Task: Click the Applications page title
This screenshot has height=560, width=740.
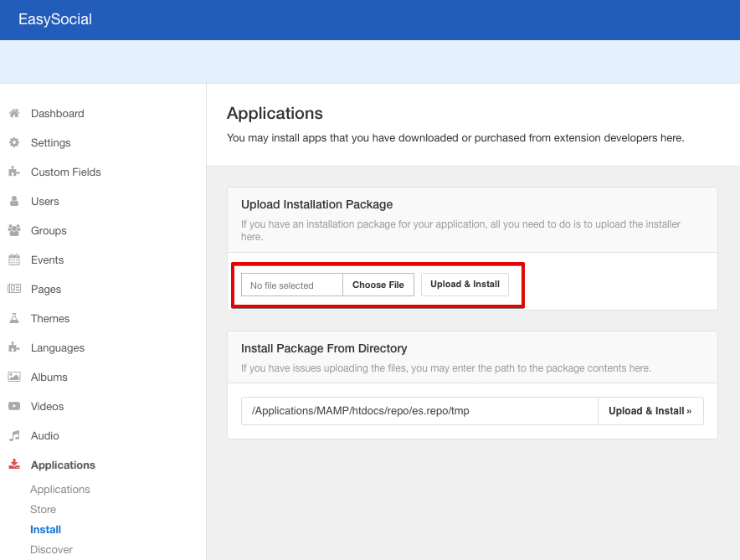Action: [x=275, y=113]
